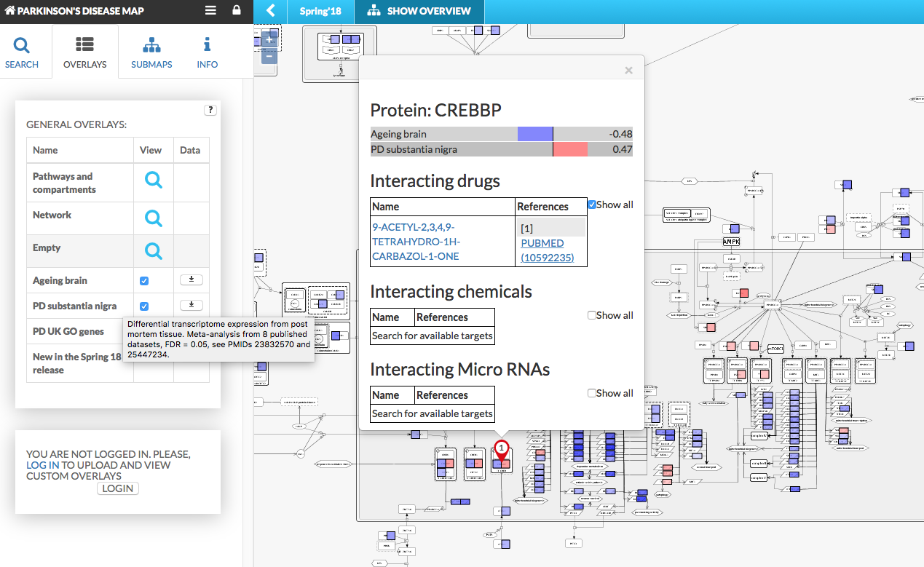Switch to the Search tab
924x567 pixels.
click(x=22, y=52)
